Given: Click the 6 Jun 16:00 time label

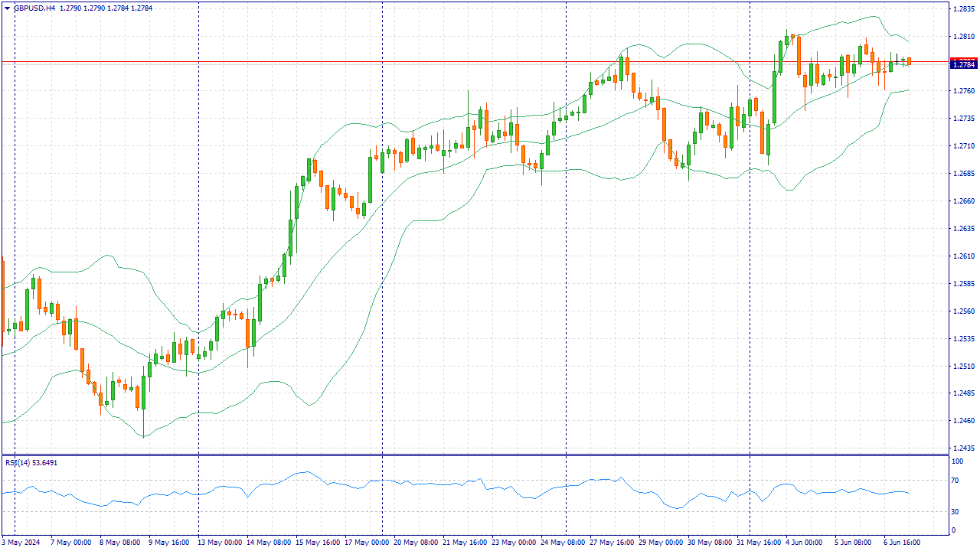Looking at the screenshot, I should 901,543.
